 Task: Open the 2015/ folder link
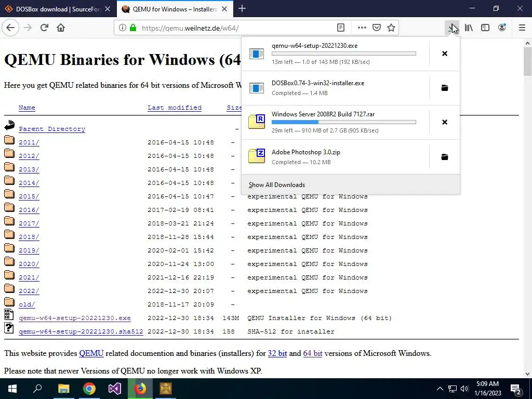coord(29,196)
